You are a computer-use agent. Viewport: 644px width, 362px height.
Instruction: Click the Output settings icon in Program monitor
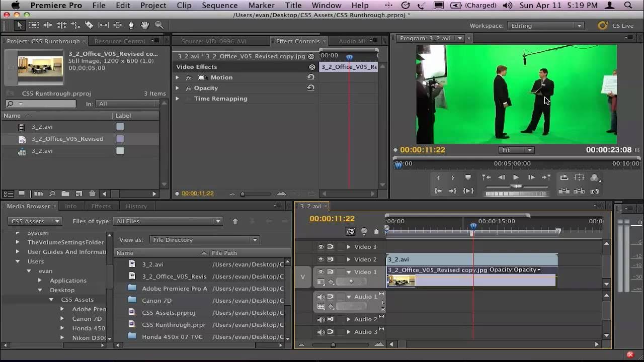click(x=595, y=177)
